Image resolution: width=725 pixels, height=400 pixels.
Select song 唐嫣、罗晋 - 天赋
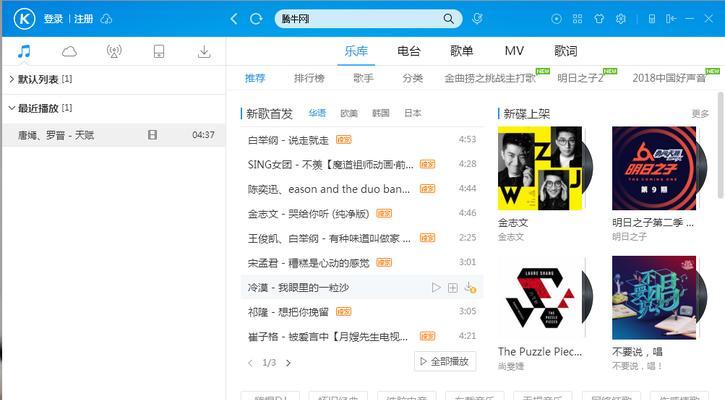[x=113, y=135]
